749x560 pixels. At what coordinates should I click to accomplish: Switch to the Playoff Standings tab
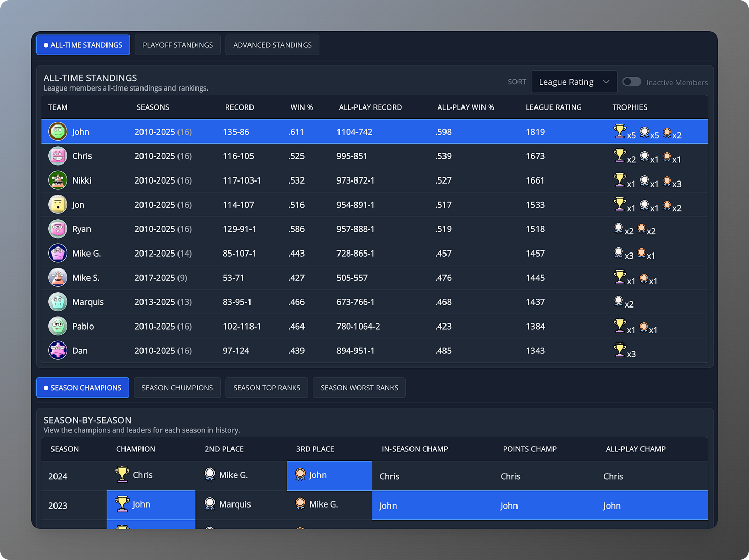(x=178, y=45)
